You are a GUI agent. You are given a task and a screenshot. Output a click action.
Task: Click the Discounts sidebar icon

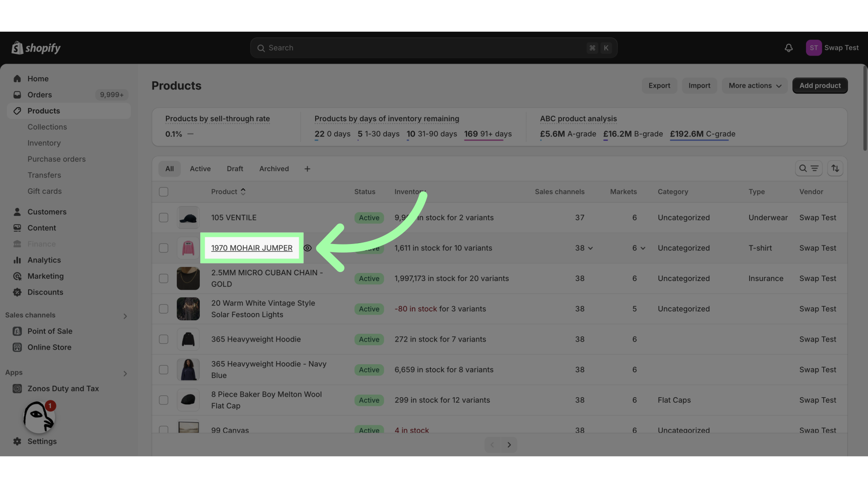tap(17, 292)
